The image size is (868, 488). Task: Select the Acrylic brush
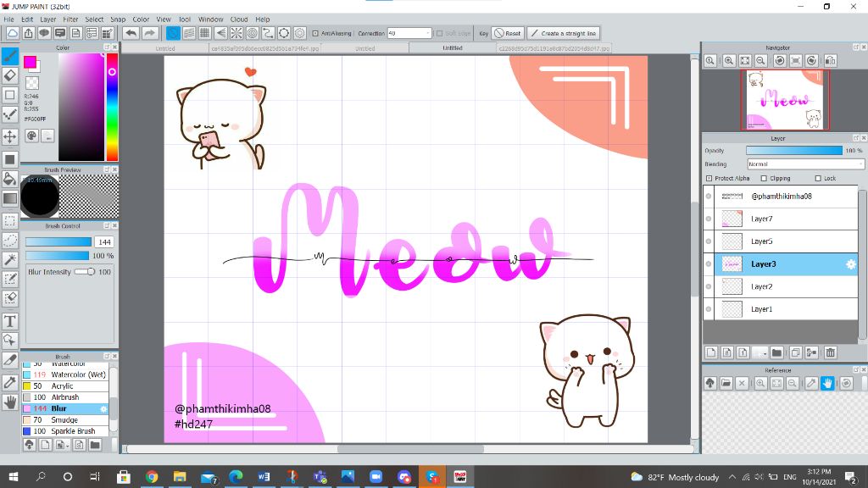click(65, 386)
